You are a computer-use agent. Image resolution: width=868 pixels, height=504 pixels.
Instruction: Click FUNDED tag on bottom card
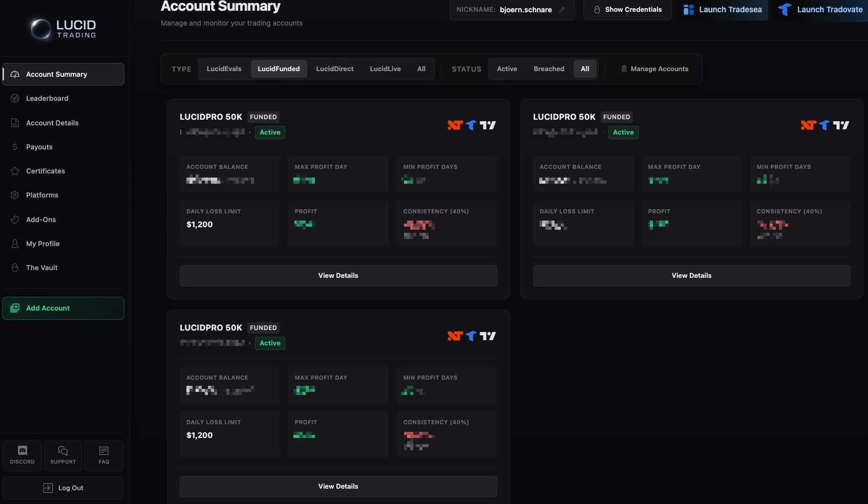pyautogui.click(x=263, y=328)
